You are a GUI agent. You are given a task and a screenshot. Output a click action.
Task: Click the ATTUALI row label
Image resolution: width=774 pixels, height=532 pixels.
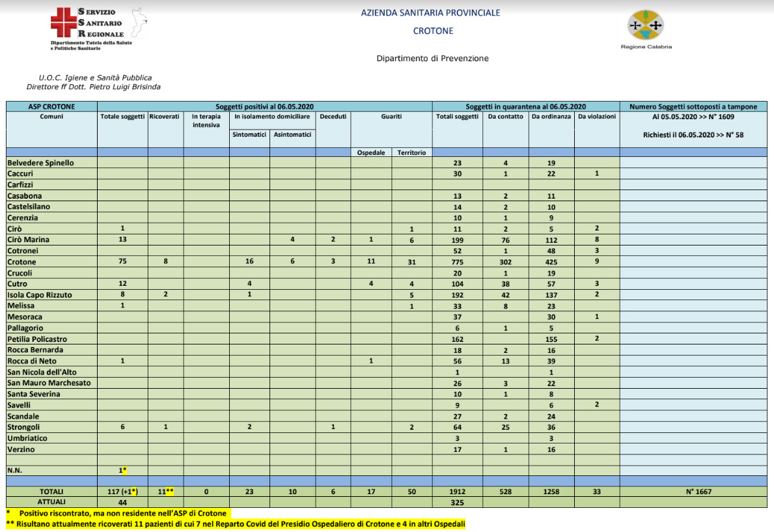tap(51, 503)
